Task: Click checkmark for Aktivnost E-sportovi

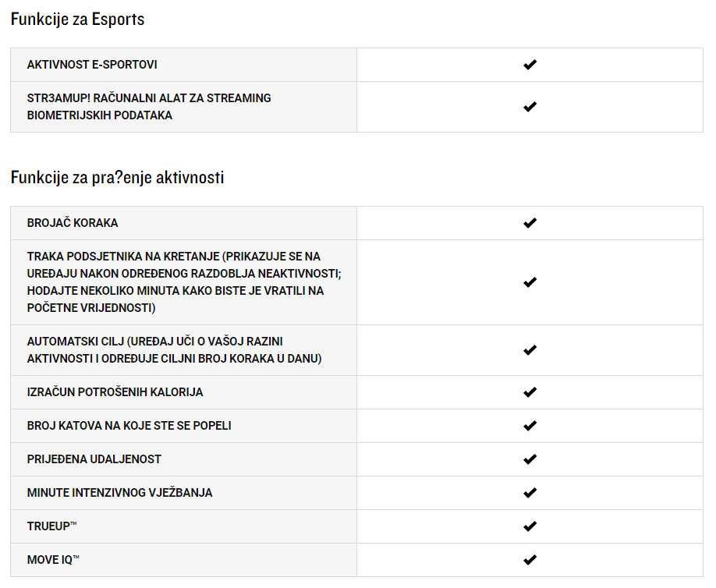Action: pyautogui.click(x=530, y=65)
